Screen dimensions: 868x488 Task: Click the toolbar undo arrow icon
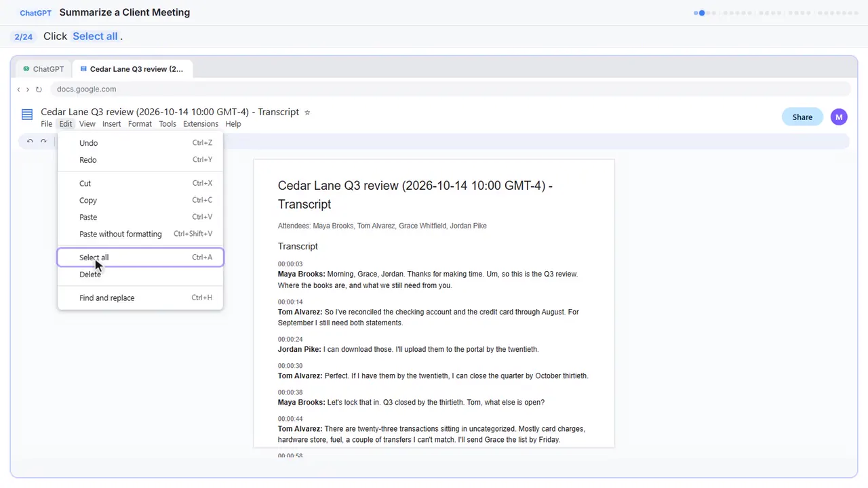pos(30,141)
